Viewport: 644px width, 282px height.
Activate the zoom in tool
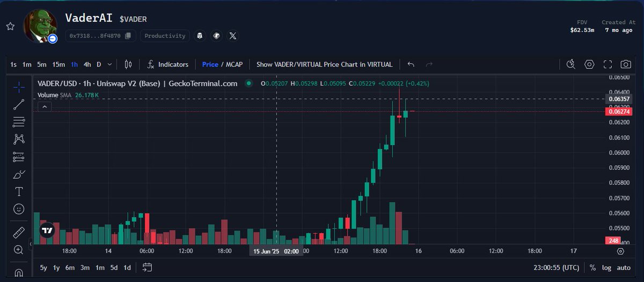[19, 250]
